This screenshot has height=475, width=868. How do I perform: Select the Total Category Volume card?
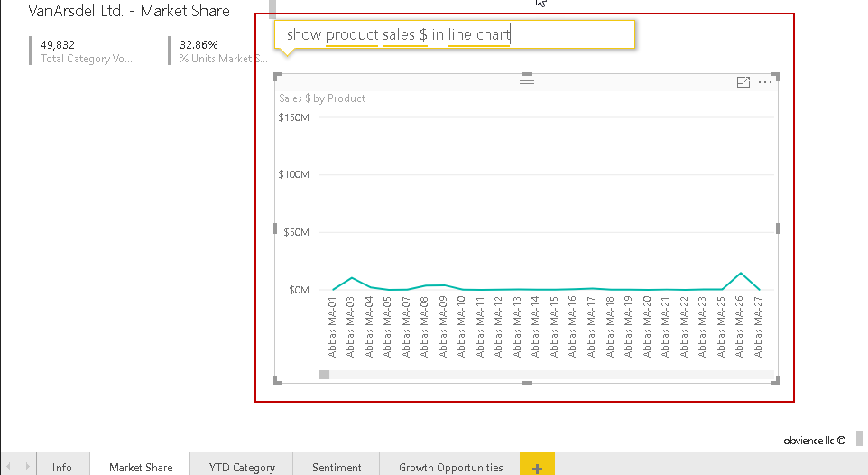click(87, 51)
